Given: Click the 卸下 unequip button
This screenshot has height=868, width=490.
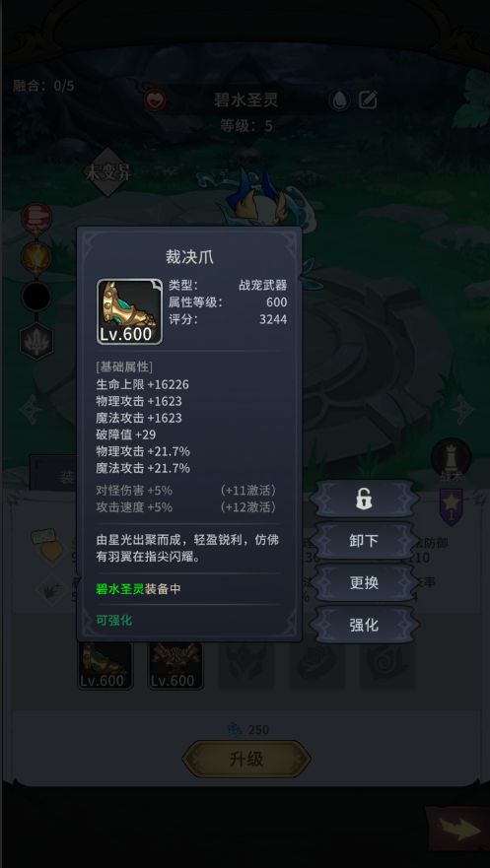Looking at the screenshot, I should pos(364,541).
